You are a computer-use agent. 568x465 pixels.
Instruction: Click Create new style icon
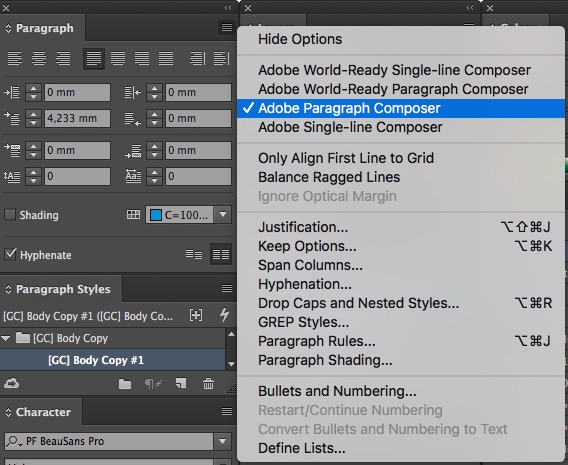point(180,383)
